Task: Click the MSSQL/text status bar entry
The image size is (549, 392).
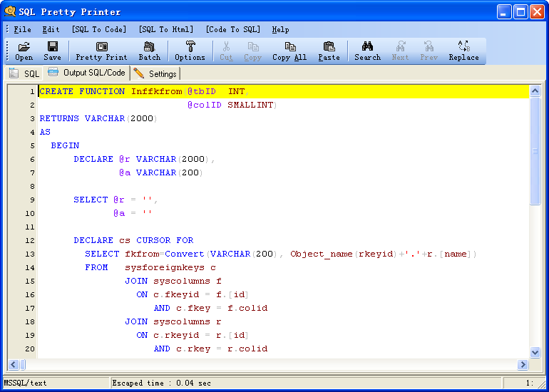Action: pos(25,383)
